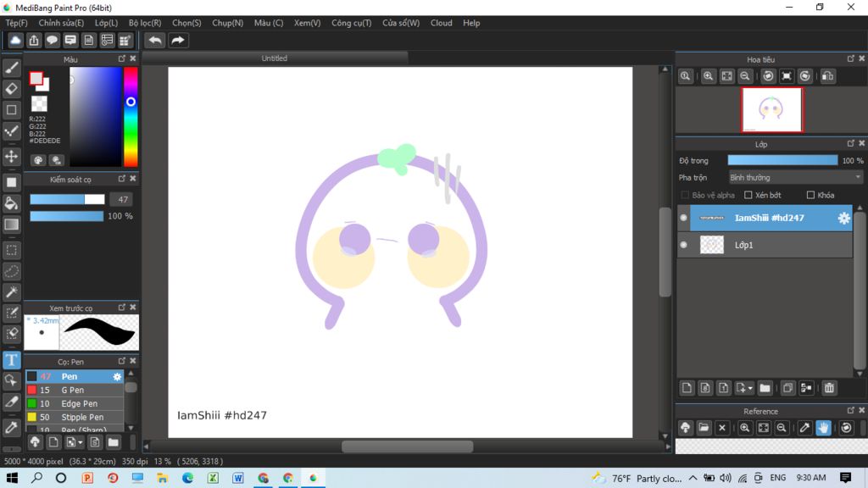
Task: Flip the Navigator view horizontally
Action: 827,76
